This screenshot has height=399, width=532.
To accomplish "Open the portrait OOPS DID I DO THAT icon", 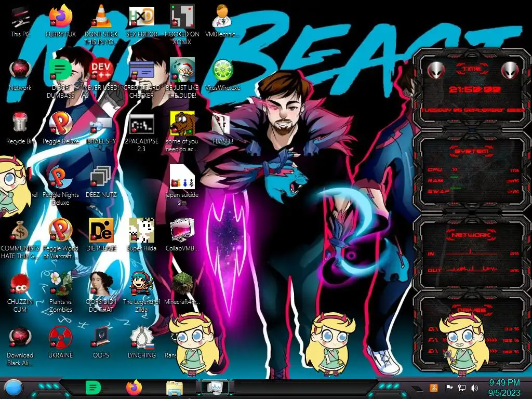I will click(x=101, y=292).
